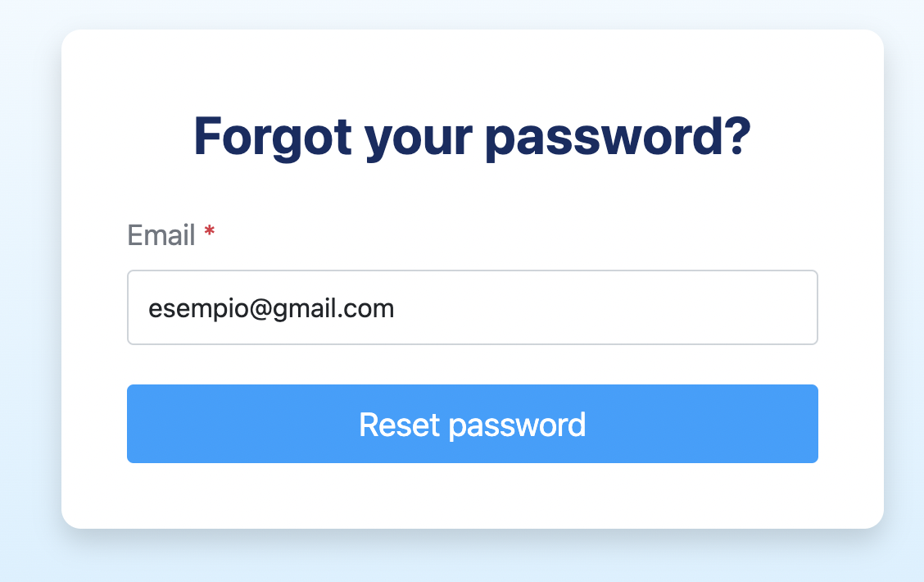Viewport: 924px width, 582px height.
Task: Click the blank white card area above the heading
Action: pyautogui.click(x=472, y=66)
